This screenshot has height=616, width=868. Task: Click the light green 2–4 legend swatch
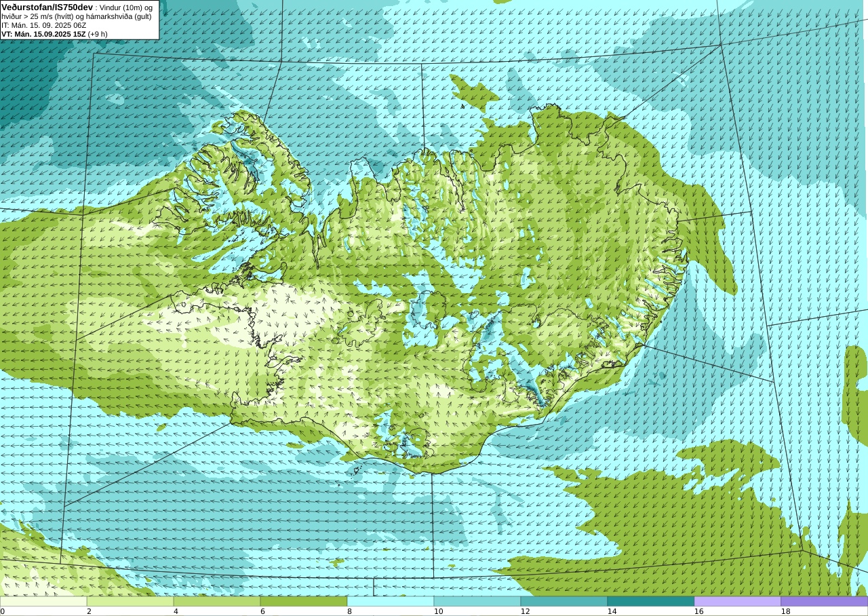pos(130,601)
